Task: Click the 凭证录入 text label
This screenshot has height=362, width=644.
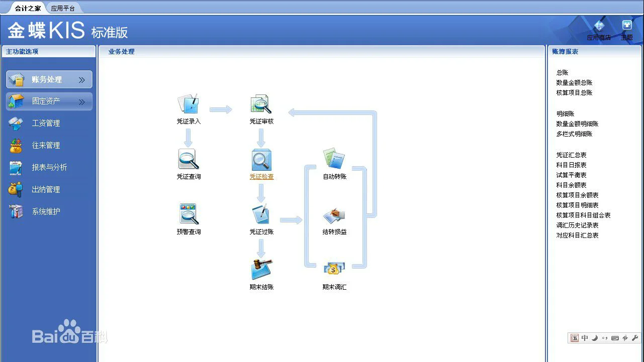Action: tap(189, 122)
